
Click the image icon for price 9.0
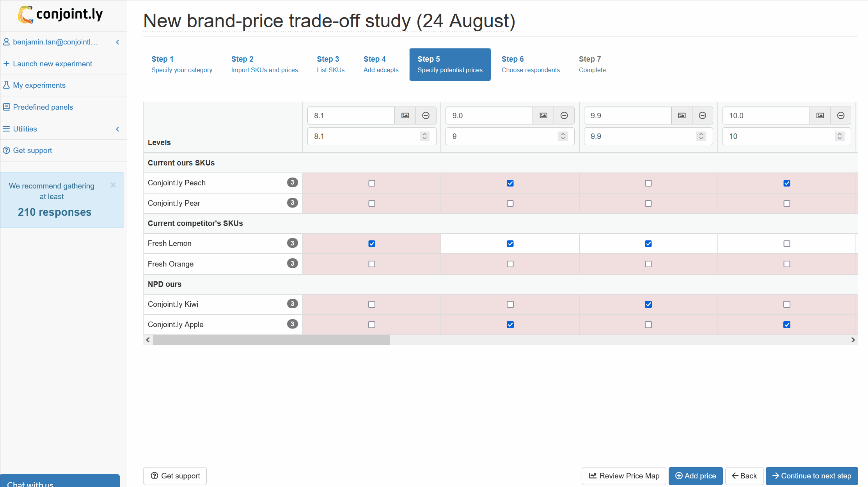pyautogui.click(x=543, y=116)
